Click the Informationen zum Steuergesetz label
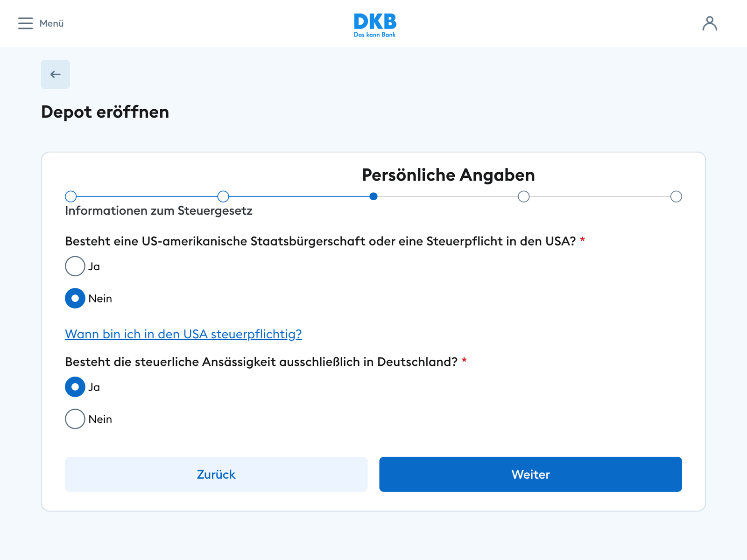 coord(158,211)
